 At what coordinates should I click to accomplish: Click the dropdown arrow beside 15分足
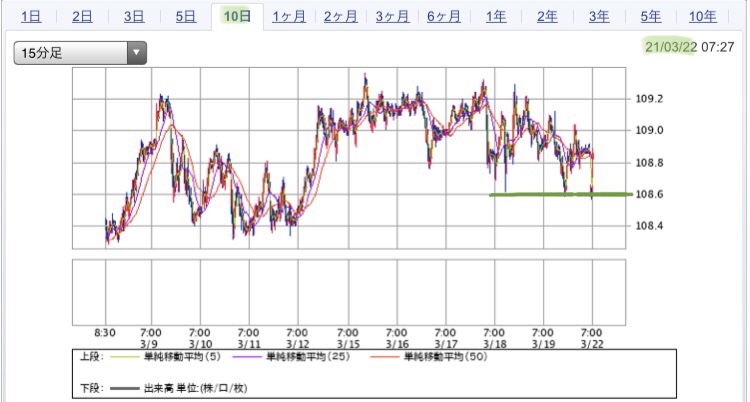click(x=136, y=53)
